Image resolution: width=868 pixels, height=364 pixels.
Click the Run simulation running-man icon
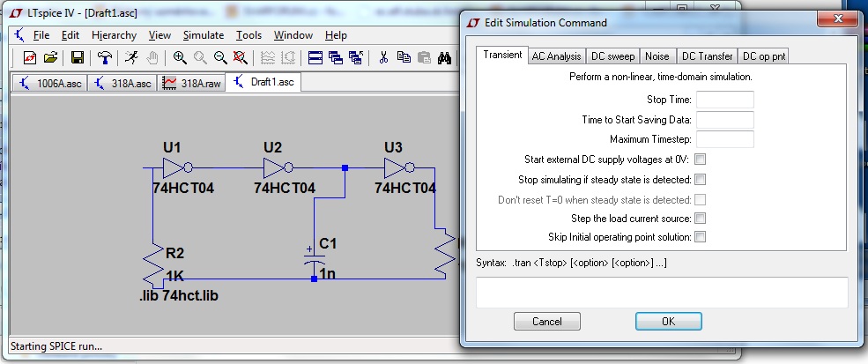point(131,57)
